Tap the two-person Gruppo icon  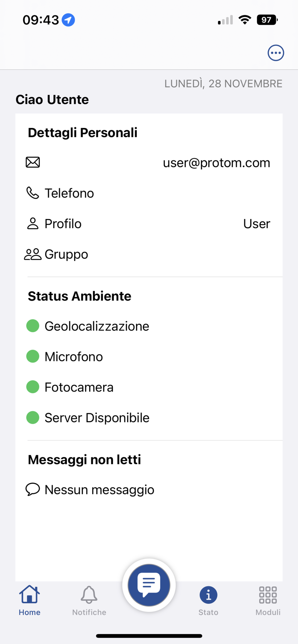33,254
